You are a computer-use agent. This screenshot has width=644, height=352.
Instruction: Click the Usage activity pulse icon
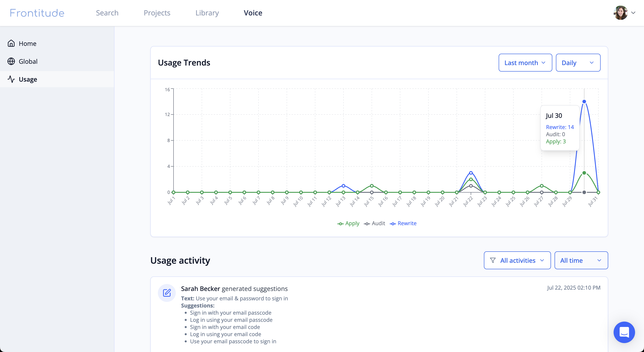11,79
